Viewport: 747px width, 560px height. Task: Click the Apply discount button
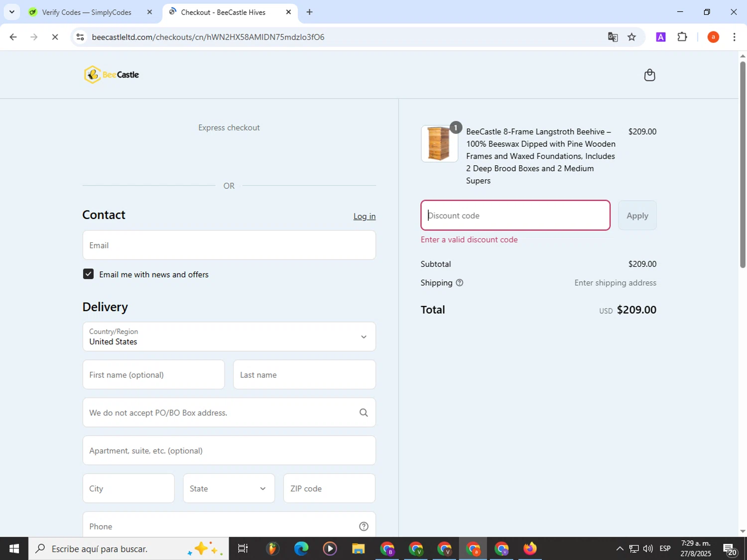[x=637, y=216]
